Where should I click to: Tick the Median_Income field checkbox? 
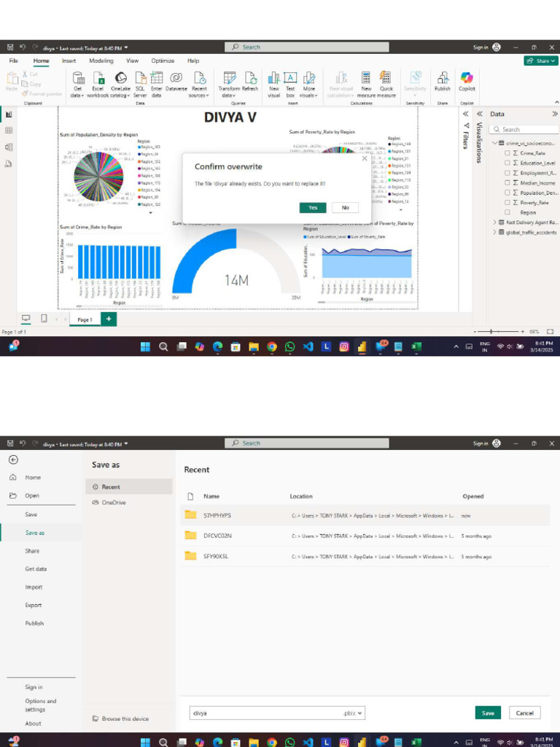point(507,183)
